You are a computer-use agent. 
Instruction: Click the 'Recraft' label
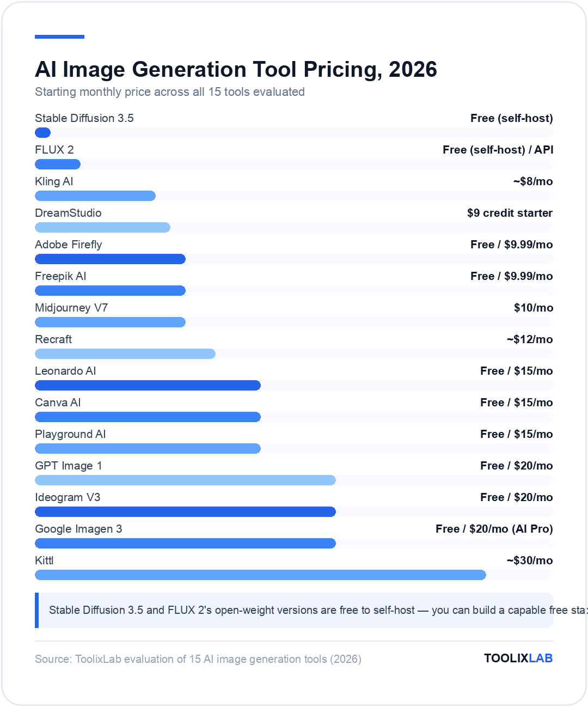(x=53, y=339)
